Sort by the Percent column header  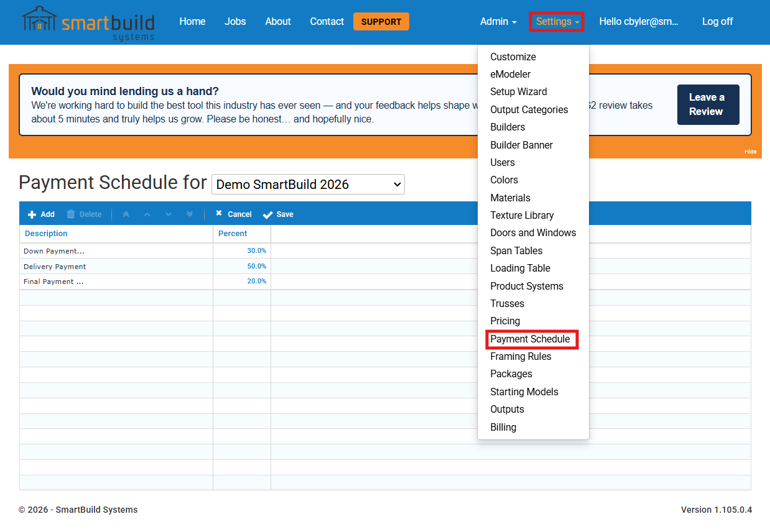tap(242, 234)
